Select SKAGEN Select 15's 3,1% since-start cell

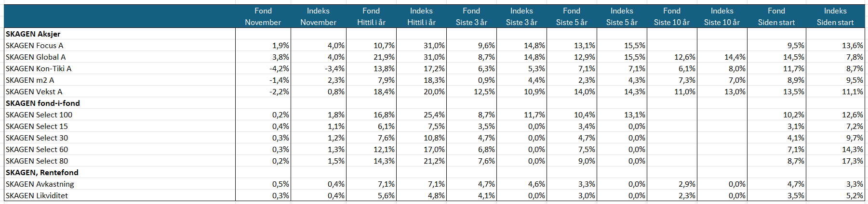click(796, 126)
